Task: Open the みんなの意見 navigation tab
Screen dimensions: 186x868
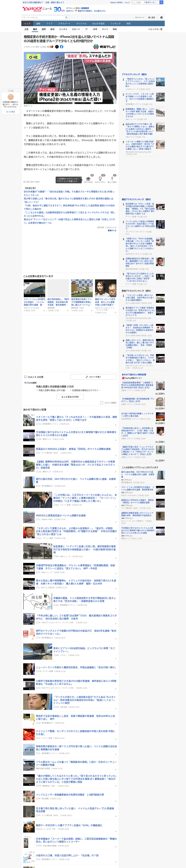Action: pyautogui.click(x=99, y=24)
